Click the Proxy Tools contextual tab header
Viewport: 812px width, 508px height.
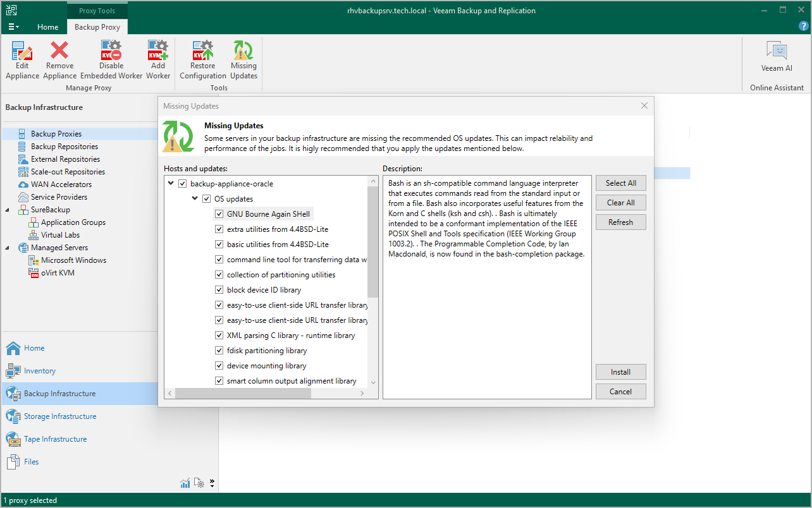point(97,11)
